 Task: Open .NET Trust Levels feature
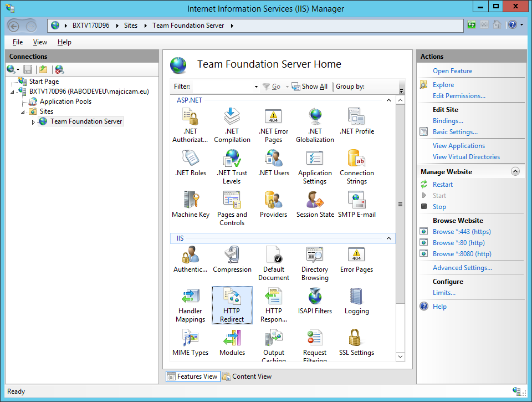tap(232, 167)
